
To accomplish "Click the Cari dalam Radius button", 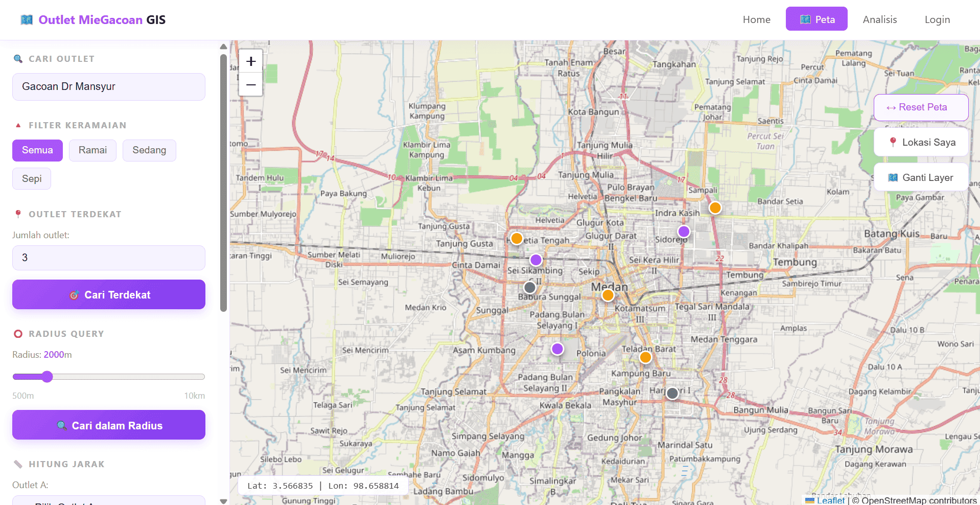I will [109, 425].
